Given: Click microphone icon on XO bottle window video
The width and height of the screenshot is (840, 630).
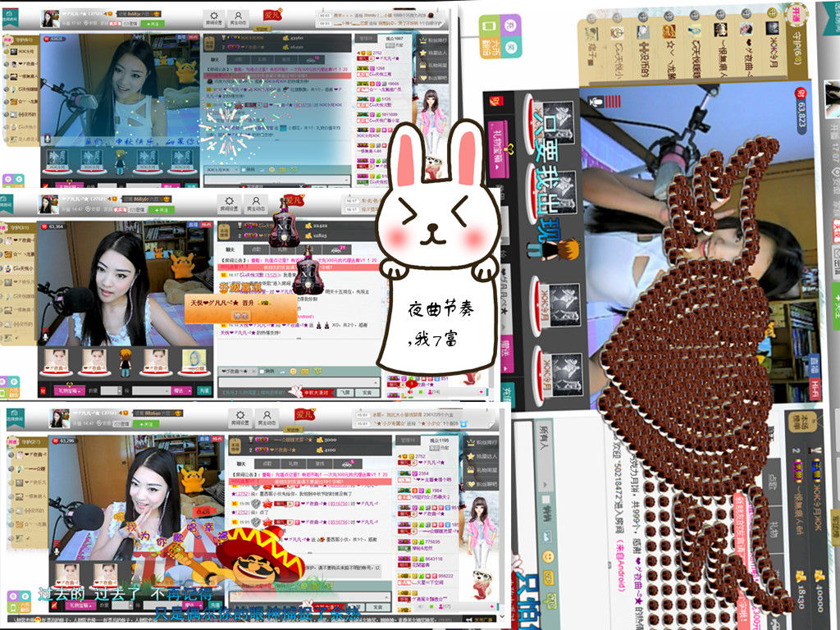Looking at the screenshot, I should click(46, 336).
